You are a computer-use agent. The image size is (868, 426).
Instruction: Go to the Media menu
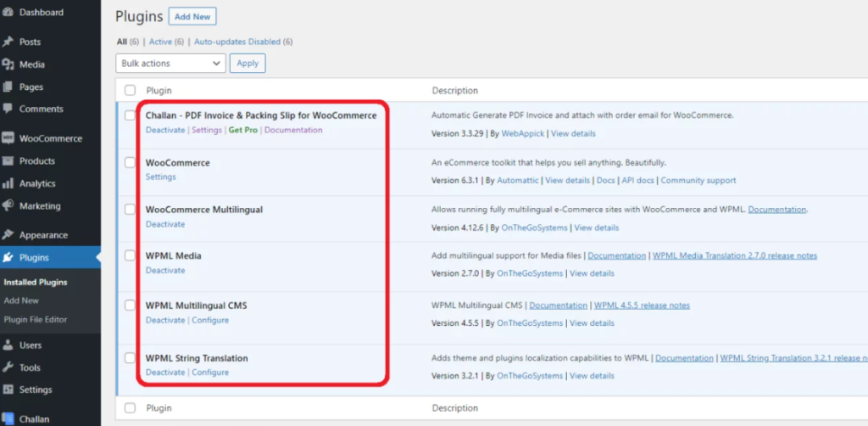(32, 64)
